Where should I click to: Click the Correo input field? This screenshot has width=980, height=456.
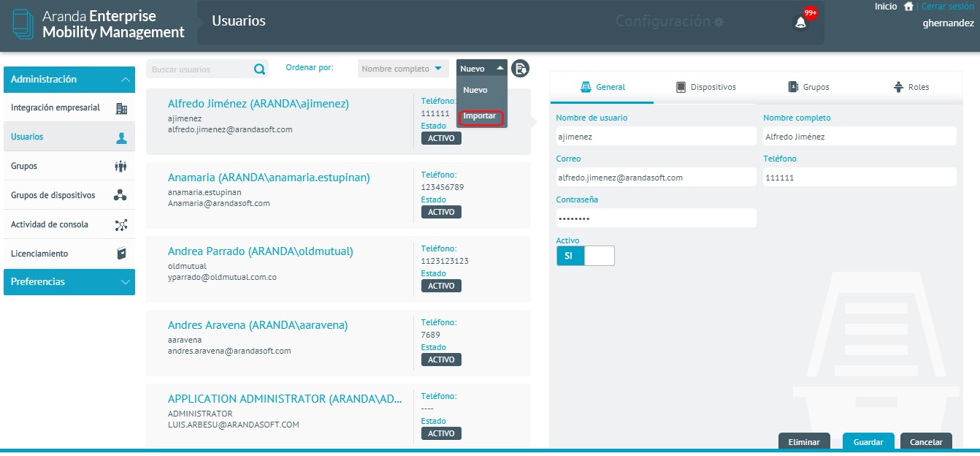coord(656,177)
